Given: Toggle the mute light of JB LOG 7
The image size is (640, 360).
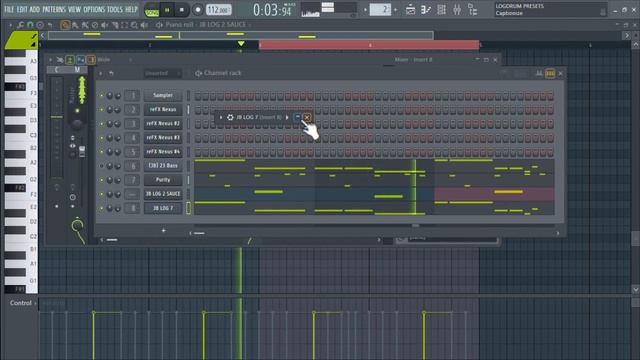Looking at the screenshot, I should click(102, 209).
